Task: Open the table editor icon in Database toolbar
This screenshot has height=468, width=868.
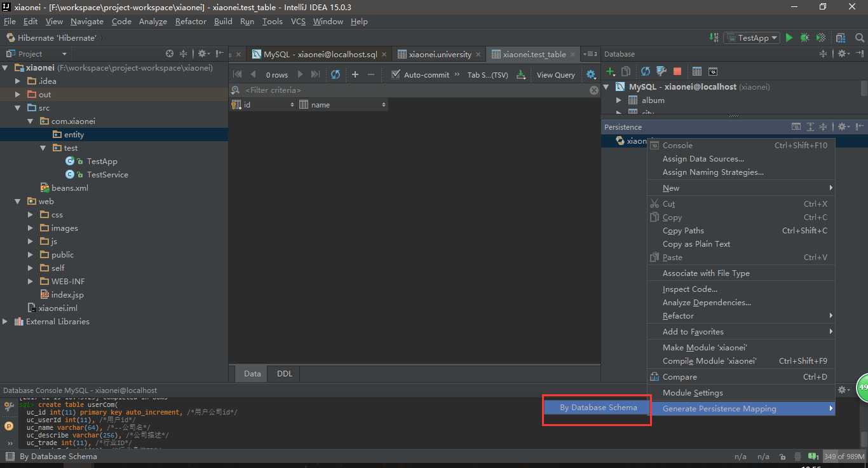Action: pos(696,71)
